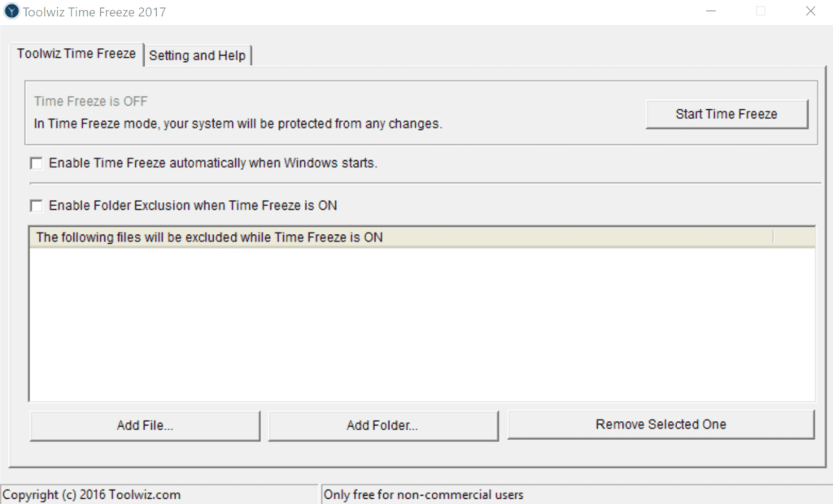Switch to the Setting and Help tab
The image size is (833, 504).
pyautogui.click(x=197, y=55)
